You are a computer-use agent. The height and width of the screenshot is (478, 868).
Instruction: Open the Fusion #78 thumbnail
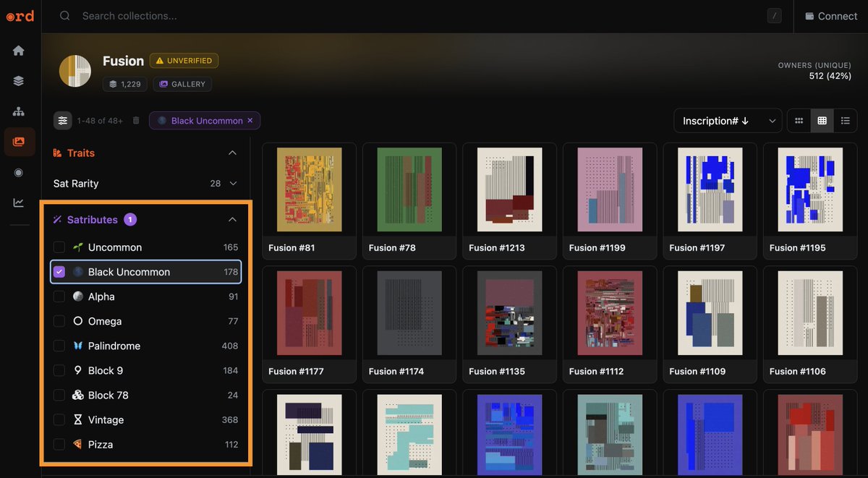point(409,189)
